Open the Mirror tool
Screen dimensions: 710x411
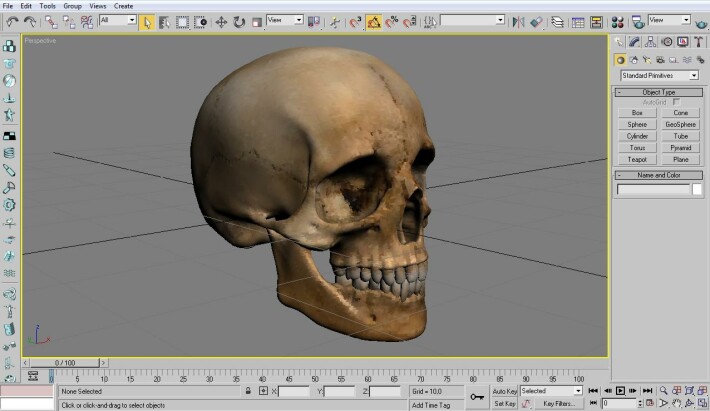tap(518, 22)
